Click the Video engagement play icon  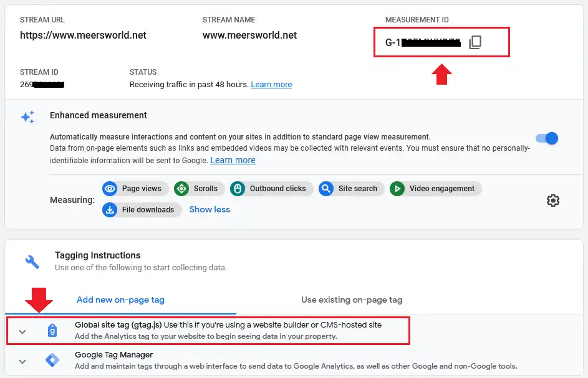[397, 189]
